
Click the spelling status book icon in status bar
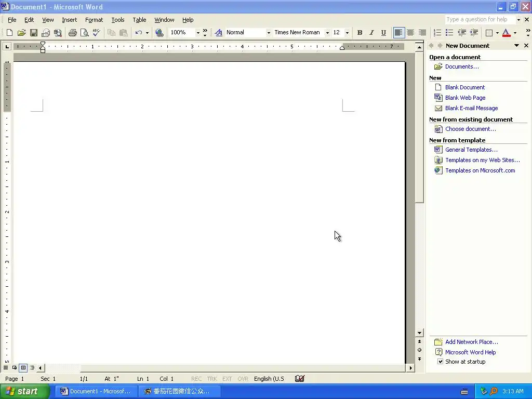click(x=300, y=379)
